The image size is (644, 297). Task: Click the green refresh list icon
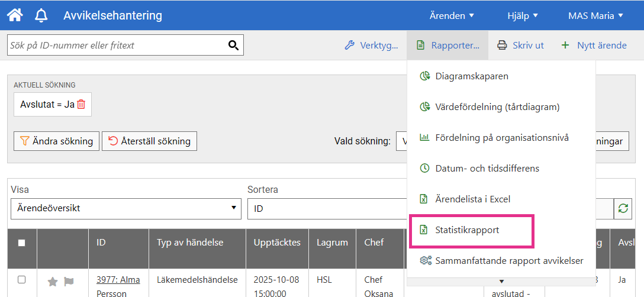[623, 208]
